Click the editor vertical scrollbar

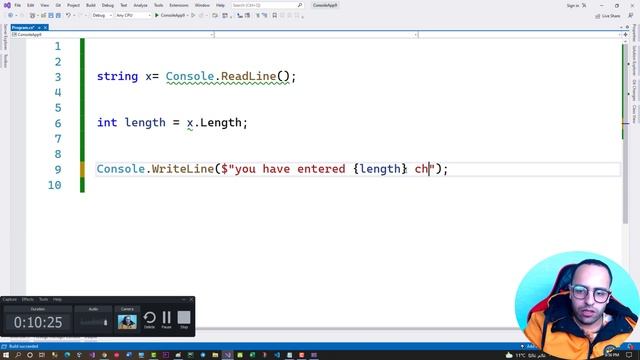625,133
